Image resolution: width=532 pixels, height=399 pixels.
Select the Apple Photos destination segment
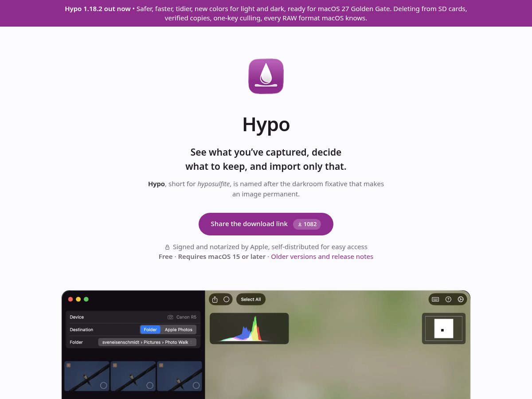[x=179, y=330]
